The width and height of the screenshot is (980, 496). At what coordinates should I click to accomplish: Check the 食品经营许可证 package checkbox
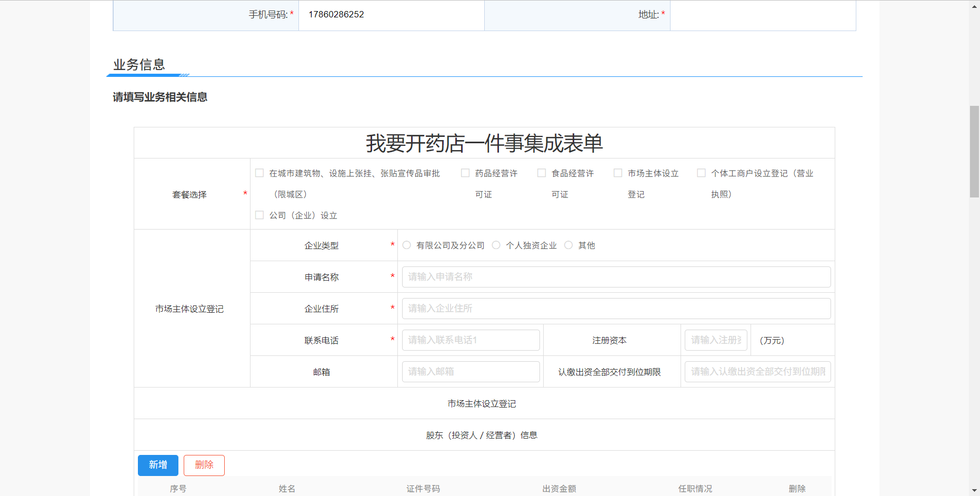(x=542, y=173)
